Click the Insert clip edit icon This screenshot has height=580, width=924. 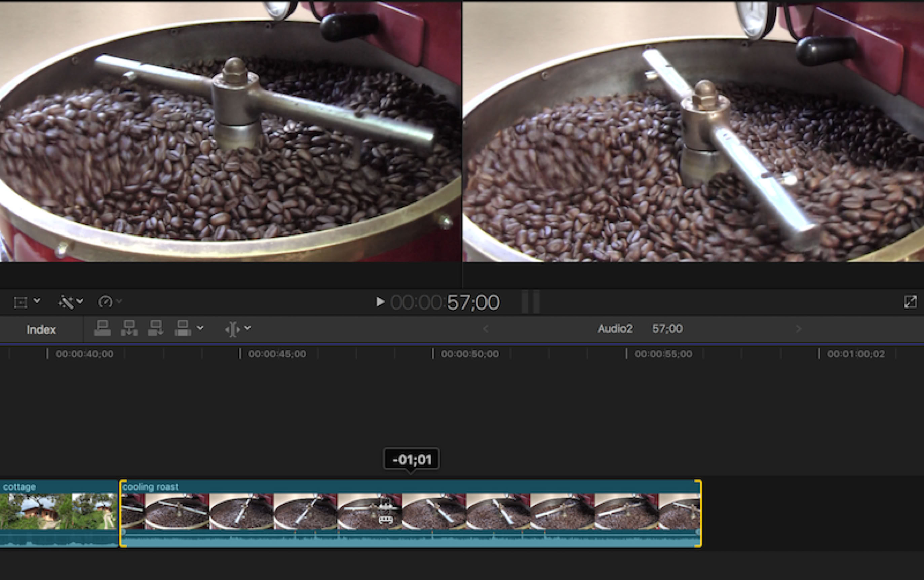pos(129,328)
